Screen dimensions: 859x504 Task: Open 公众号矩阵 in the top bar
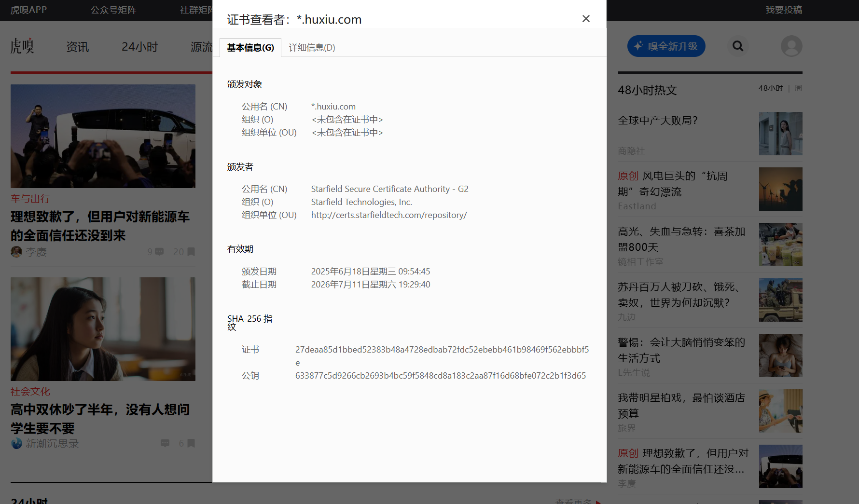tap(113, 10)
